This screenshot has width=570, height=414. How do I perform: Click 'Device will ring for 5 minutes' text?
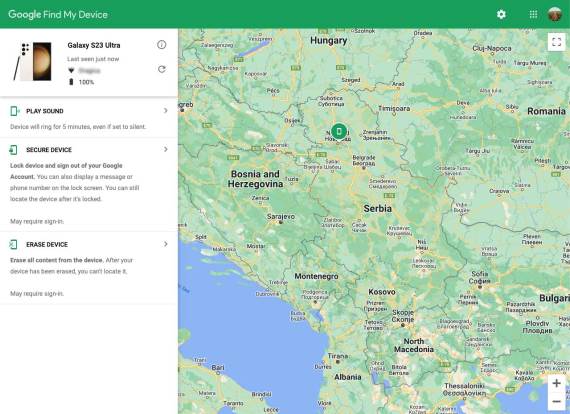click(x=78, y=126)
